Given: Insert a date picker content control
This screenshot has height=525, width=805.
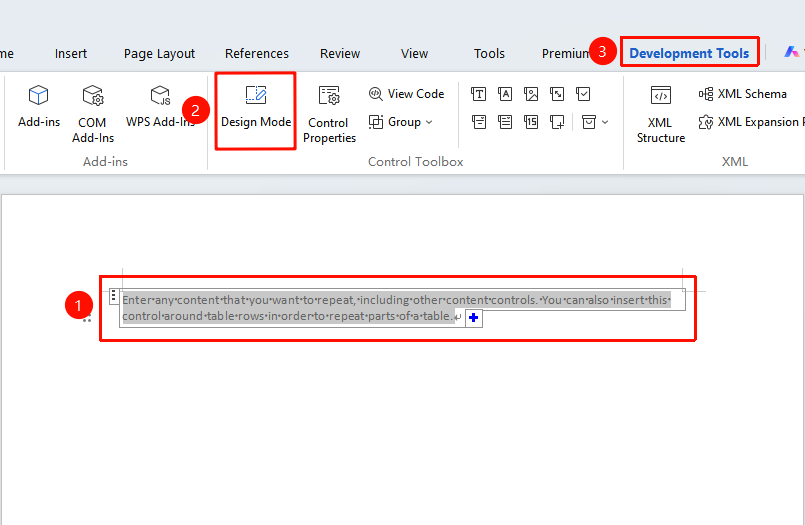Looking at the screenshot, I should click(531, 122).
